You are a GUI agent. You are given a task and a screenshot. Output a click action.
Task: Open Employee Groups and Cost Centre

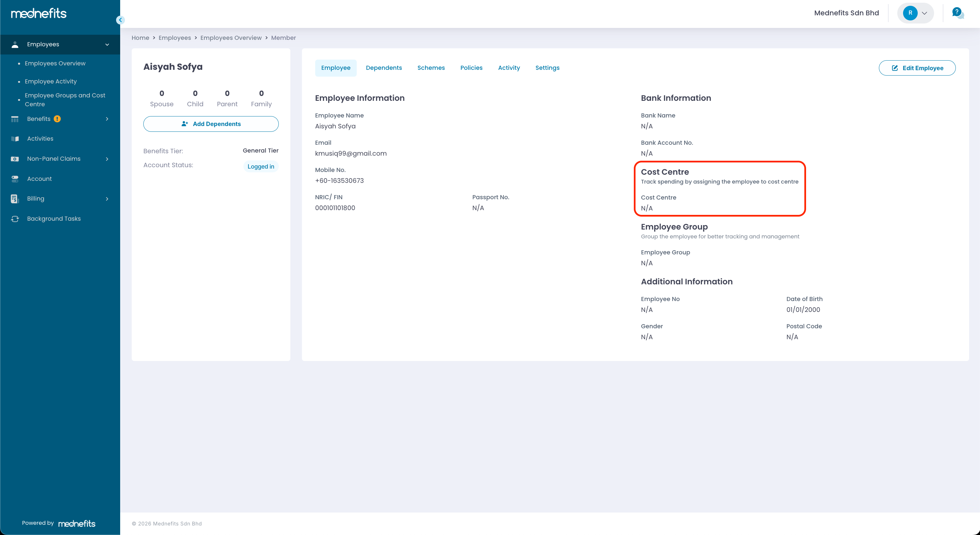tap(65, 100)
